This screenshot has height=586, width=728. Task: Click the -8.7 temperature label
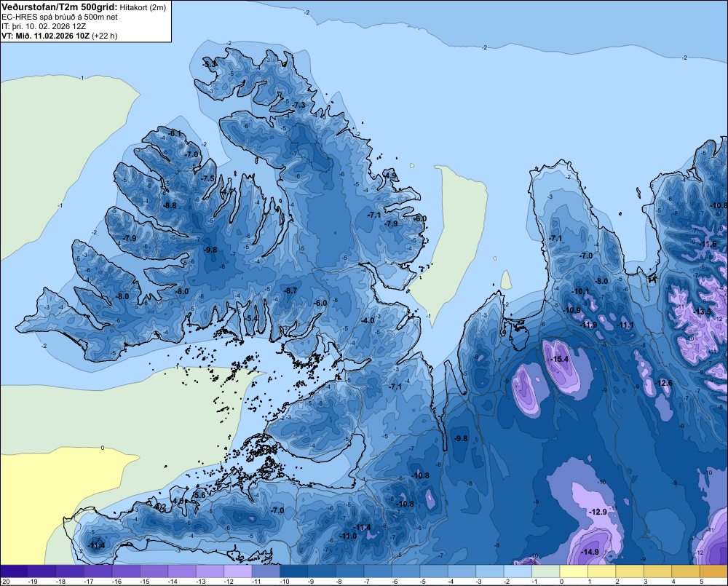click(290, 290)
